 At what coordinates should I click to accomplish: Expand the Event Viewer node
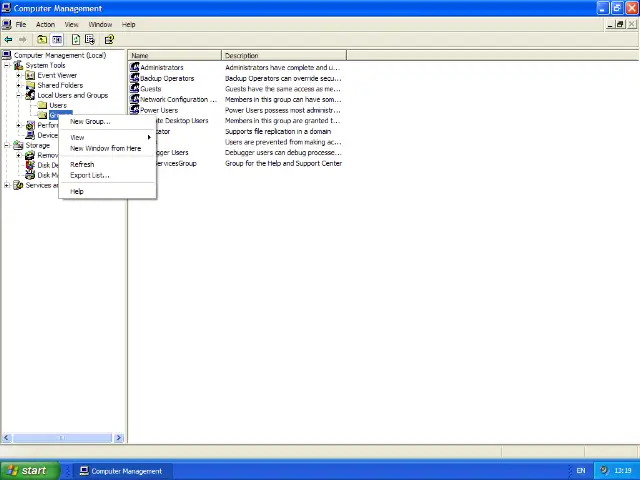[18, 76]
